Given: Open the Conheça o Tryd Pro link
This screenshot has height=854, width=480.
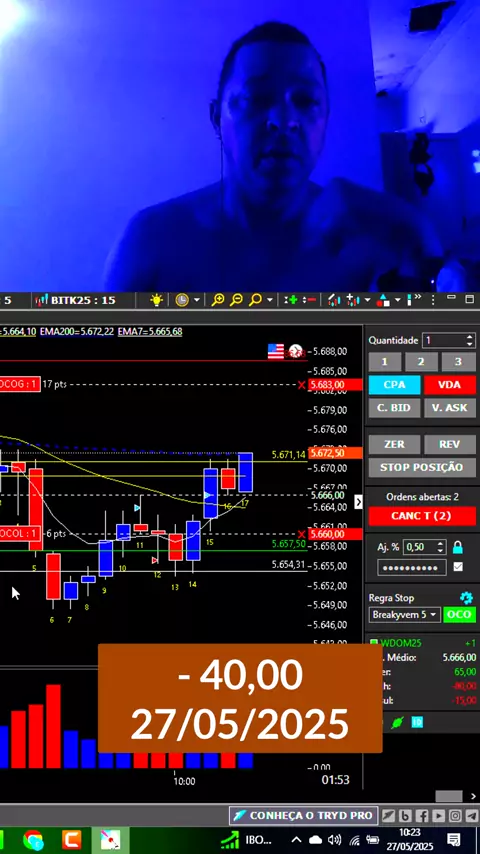Looking at the screenshot, I should pyautogui.click(x=303, y=815).
